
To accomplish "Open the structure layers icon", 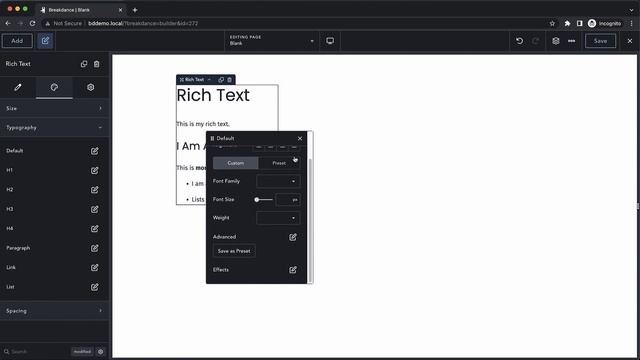I will (x=556, y=41).
